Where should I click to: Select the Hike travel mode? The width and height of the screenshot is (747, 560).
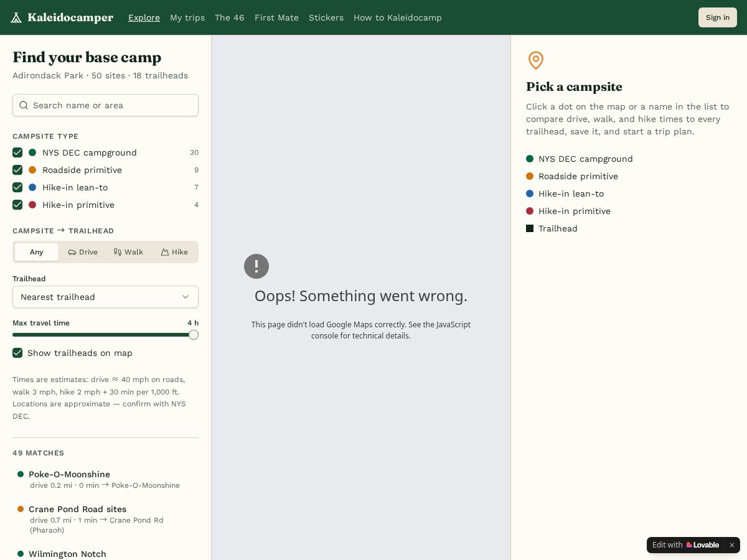click(174, 252)
